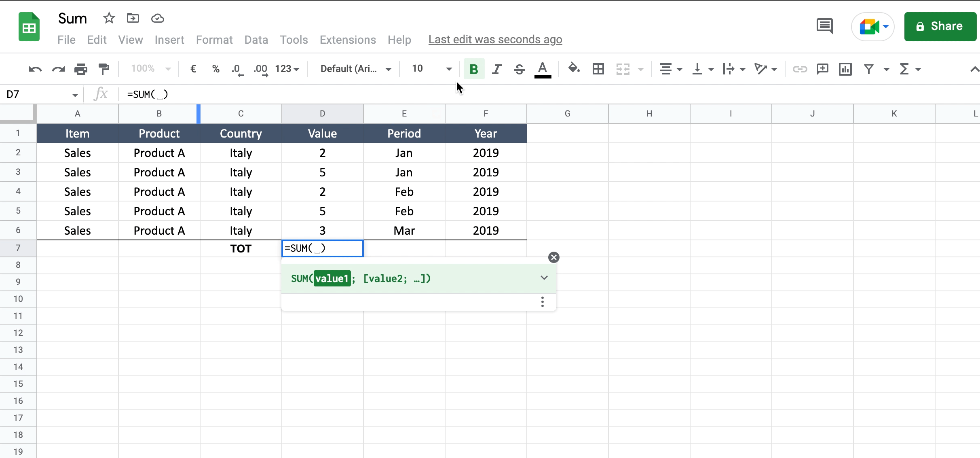The image size is (980, 458).
Task: Format selection as currency
Action: point(193,69)
